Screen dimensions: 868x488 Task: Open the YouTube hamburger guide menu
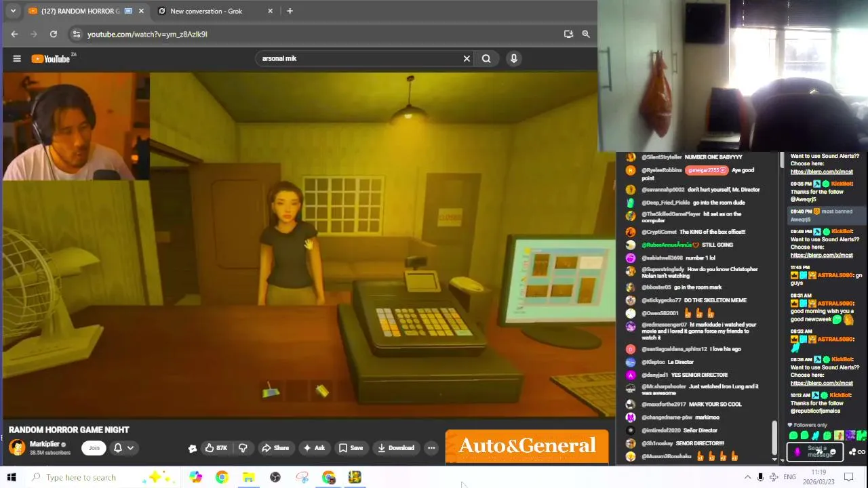pyautogui.click(x=17, y=58)
